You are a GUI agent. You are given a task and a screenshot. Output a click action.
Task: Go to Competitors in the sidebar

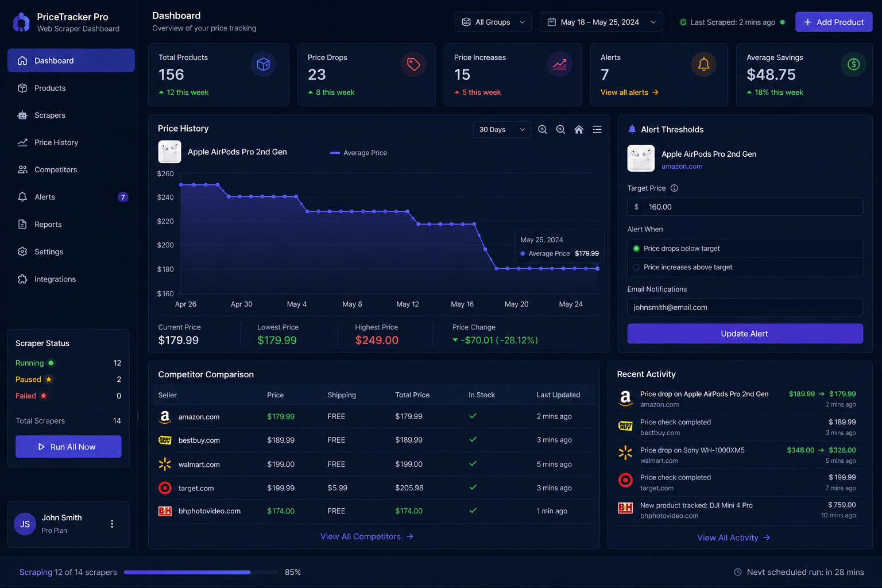point(71,170)
